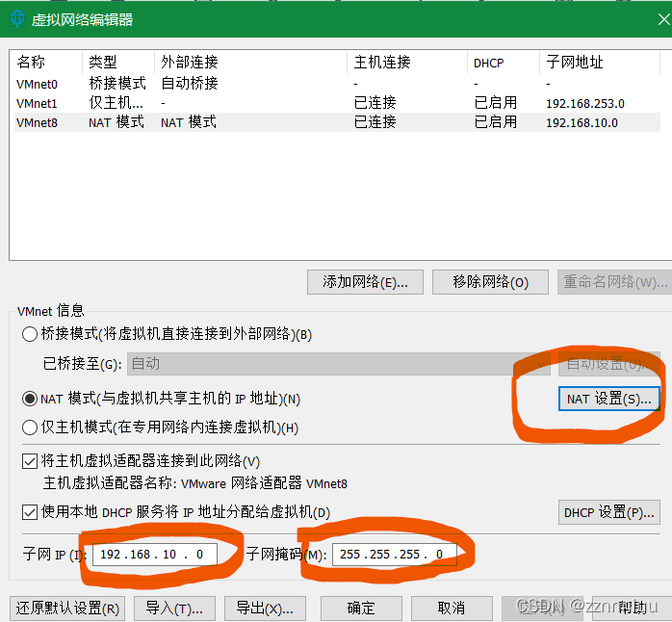Click 重命名网络(W) button
Screen dimensions: 672x622
[x=614, y=282]
